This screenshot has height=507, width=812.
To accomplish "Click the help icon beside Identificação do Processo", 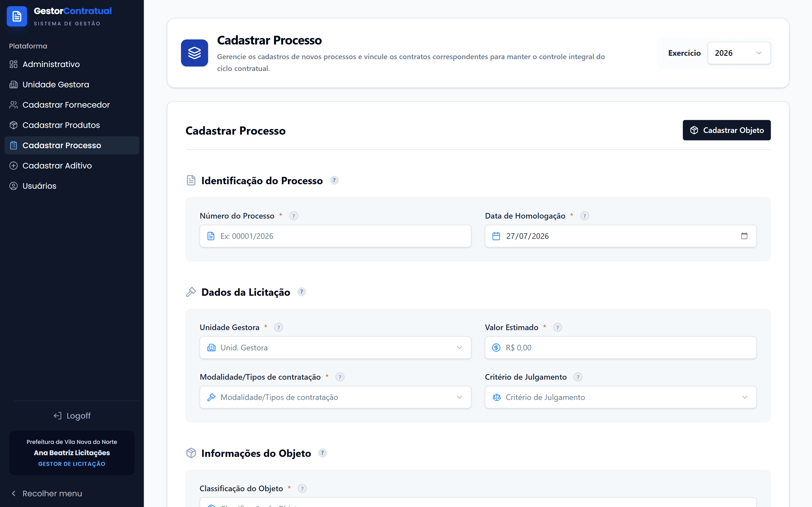I will [334, 180].
